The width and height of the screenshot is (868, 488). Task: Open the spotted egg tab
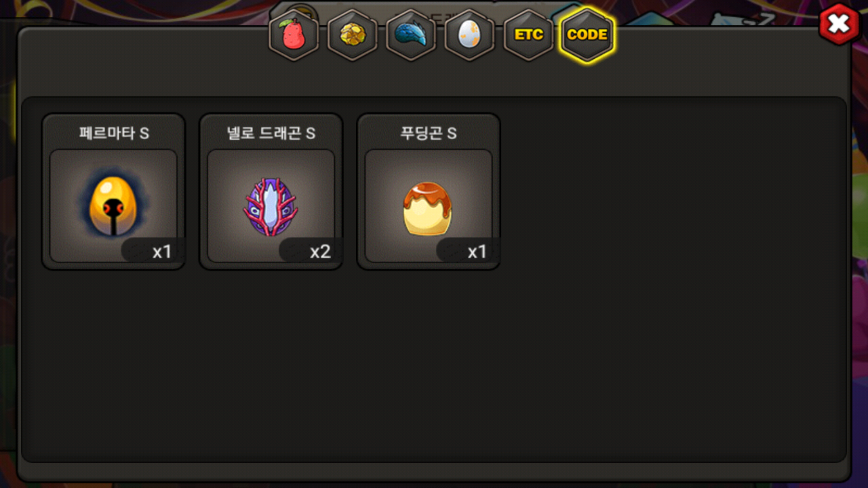pos(469,35)
